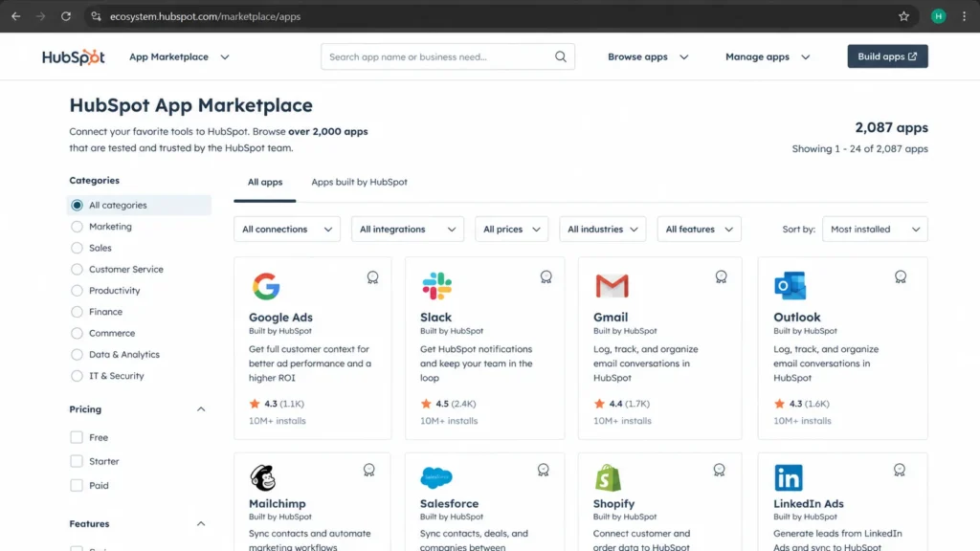The height and width of the screenshot is (551, 980).
Task: Select the Data & Analytics category
Action: (77, 354)
